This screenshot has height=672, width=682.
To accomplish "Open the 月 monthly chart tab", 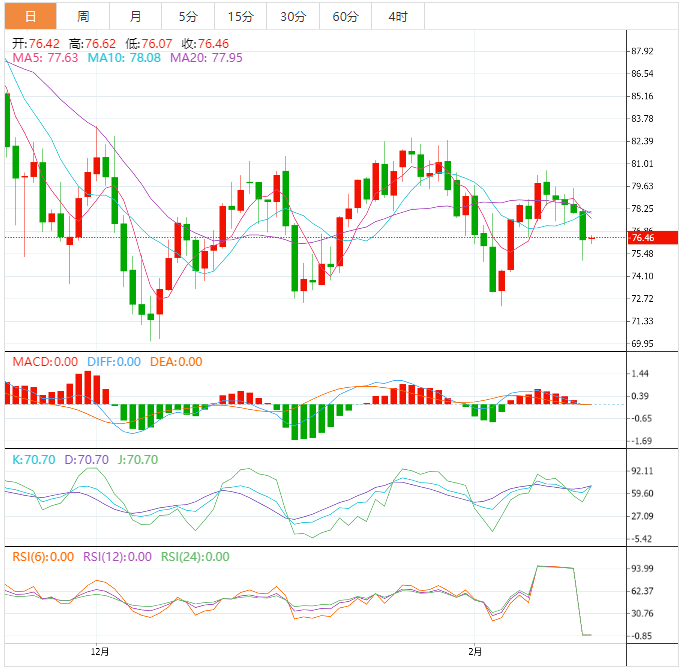I will point(135,17).
